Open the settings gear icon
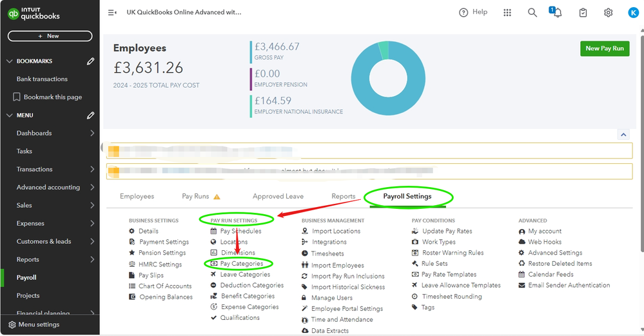This screenshot has width=644, height=336. click(608, 13)
